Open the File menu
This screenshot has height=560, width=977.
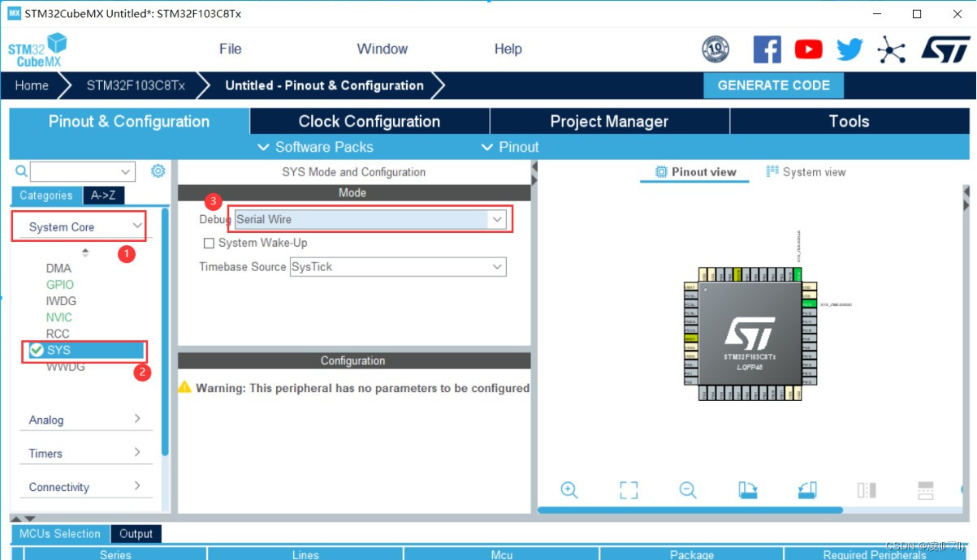point(231,49)
